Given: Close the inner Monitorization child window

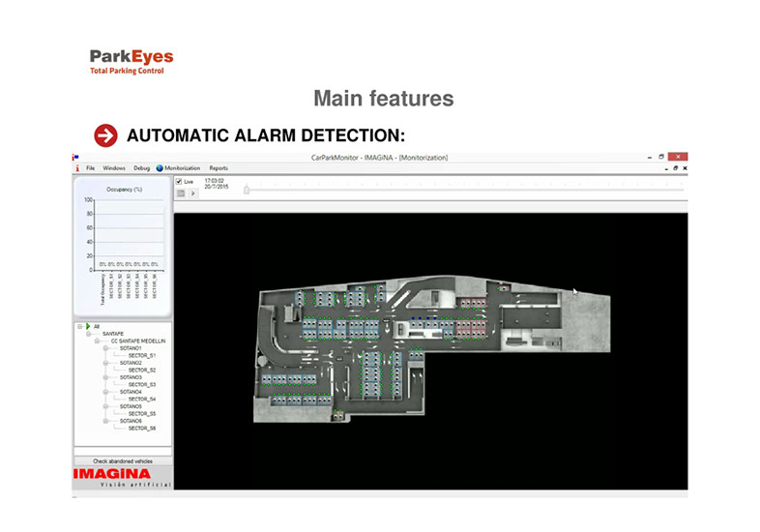Looking at the screenshot, I should (685, 168).
